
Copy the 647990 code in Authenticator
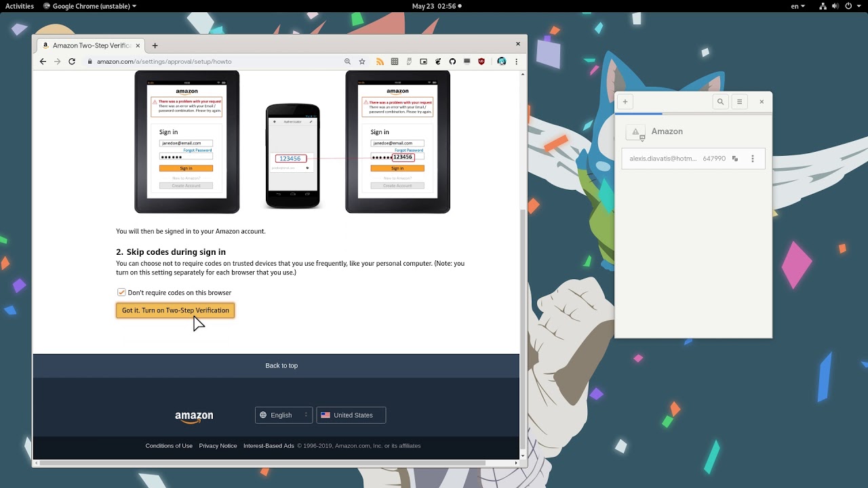735,159
